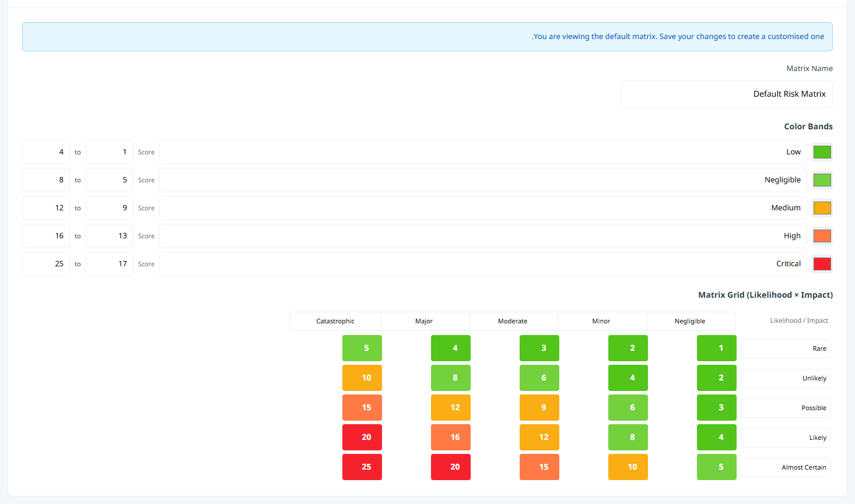Select the High band score field showing 13
Viewport: 855px width, 504px height.
pos(110,236)
